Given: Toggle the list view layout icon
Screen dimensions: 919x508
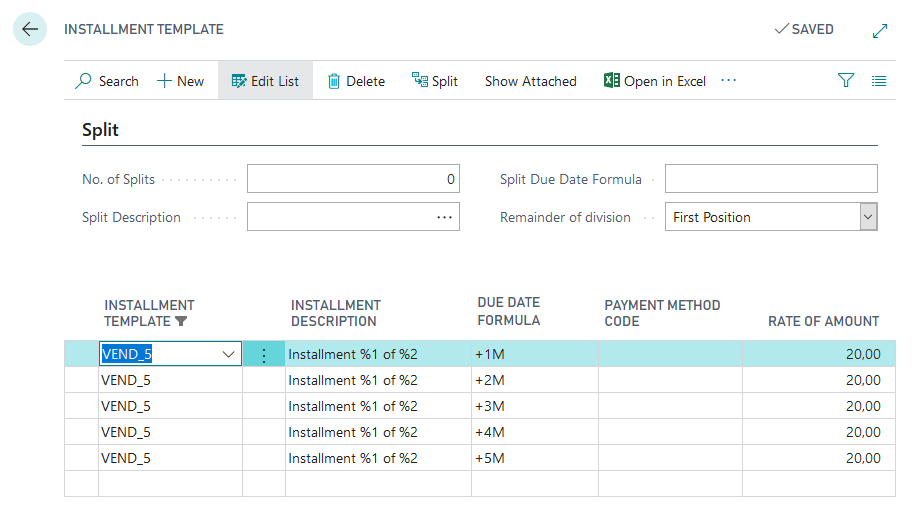Looking at the screenshot, I should pos(879,81).
